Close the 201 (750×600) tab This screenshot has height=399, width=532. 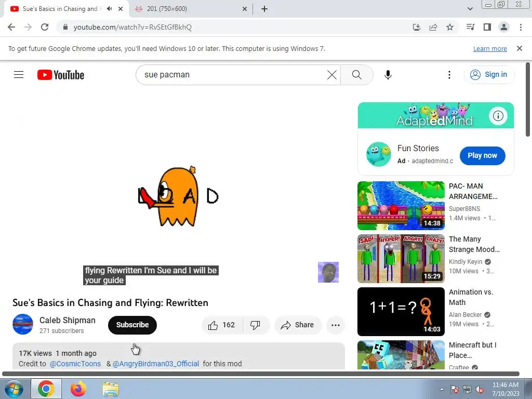245,9
